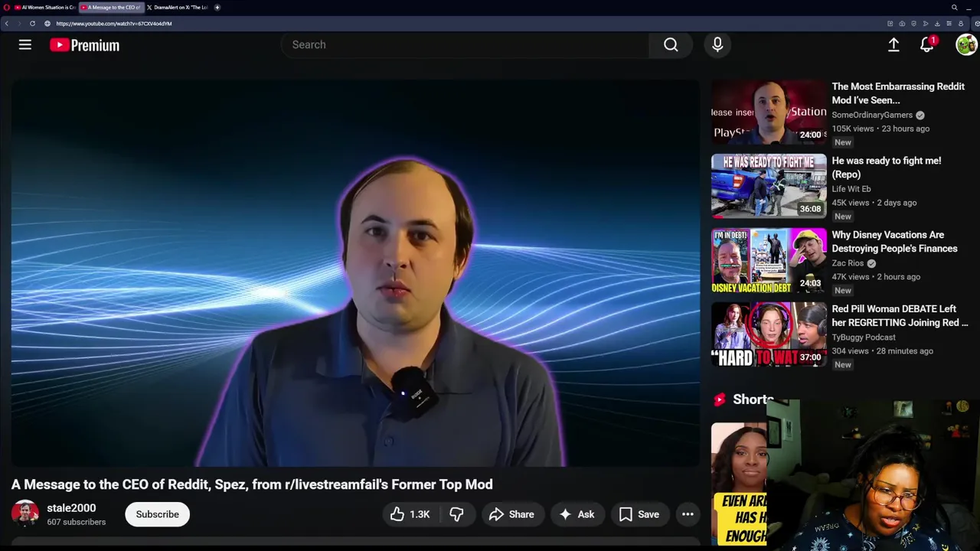Visit Zac Rios channel link

click(848, 263)
